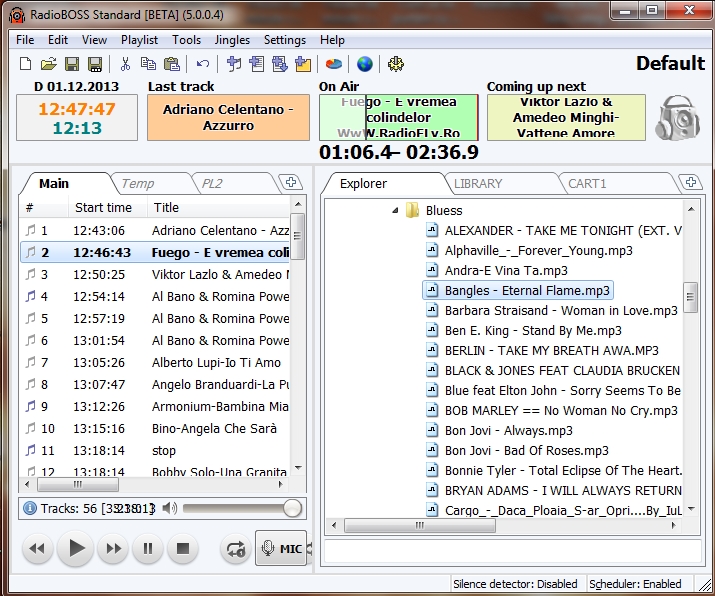Image resolution: width=715 pixels, height=596 pixels.
Task: Open the scheduler gear icon in toolbar
Action: [x=395, y=64]
